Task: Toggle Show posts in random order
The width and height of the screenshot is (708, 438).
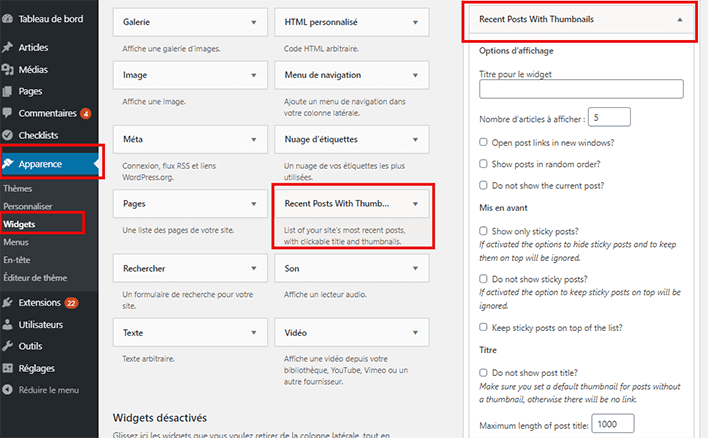Action: tap(483, 163)
